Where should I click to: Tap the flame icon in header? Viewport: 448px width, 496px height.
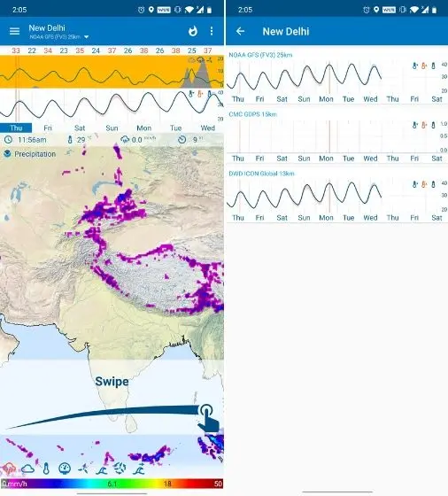pyautogui.click(x=193, y=31)
